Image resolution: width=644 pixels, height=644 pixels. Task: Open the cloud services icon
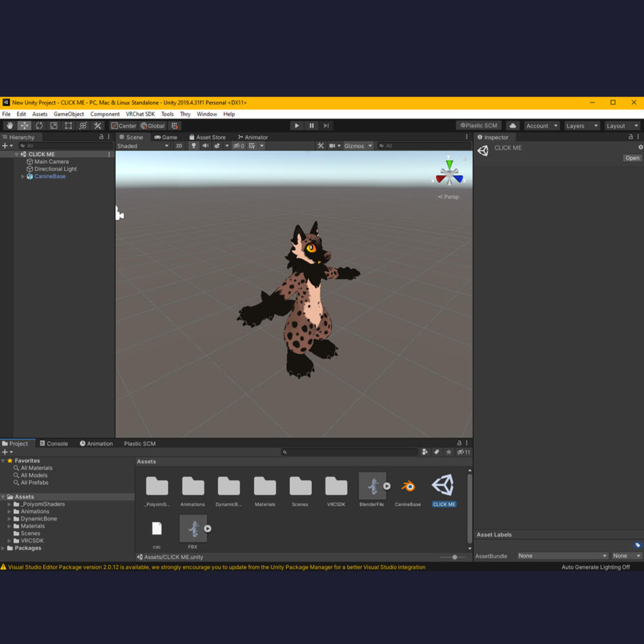[512, 126]
